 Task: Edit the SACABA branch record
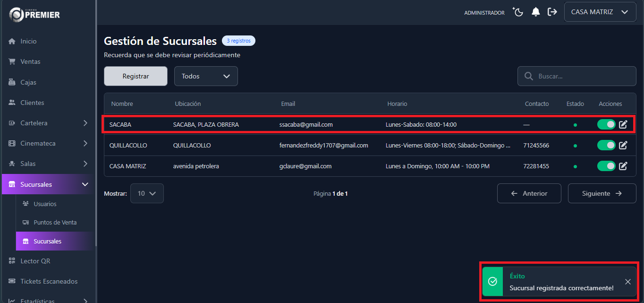623,125
